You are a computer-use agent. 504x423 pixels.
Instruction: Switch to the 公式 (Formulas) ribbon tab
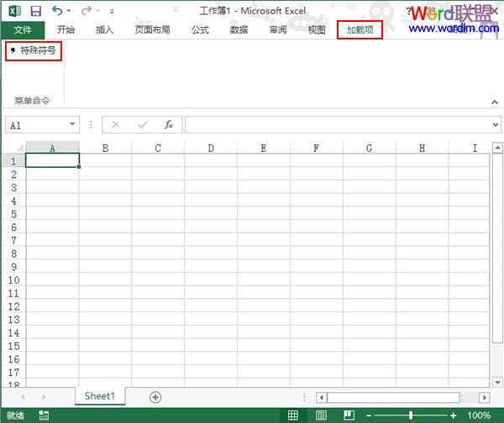pos(200,30)
